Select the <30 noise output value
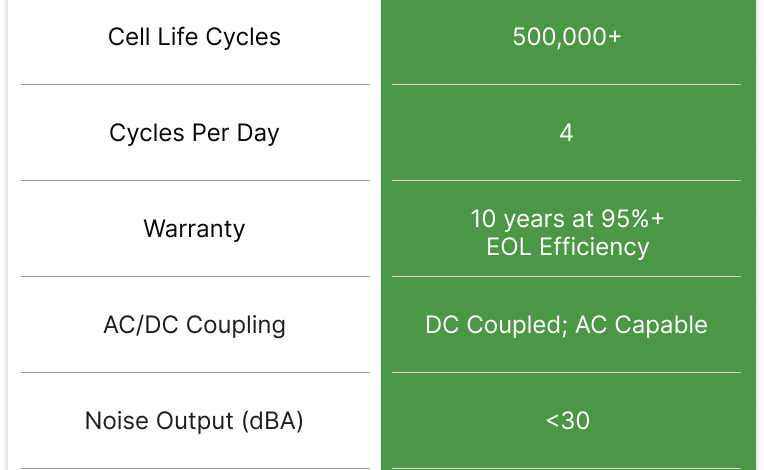This screenshot has height=470, width=764. pyautogui.click(x=567, y=421)
